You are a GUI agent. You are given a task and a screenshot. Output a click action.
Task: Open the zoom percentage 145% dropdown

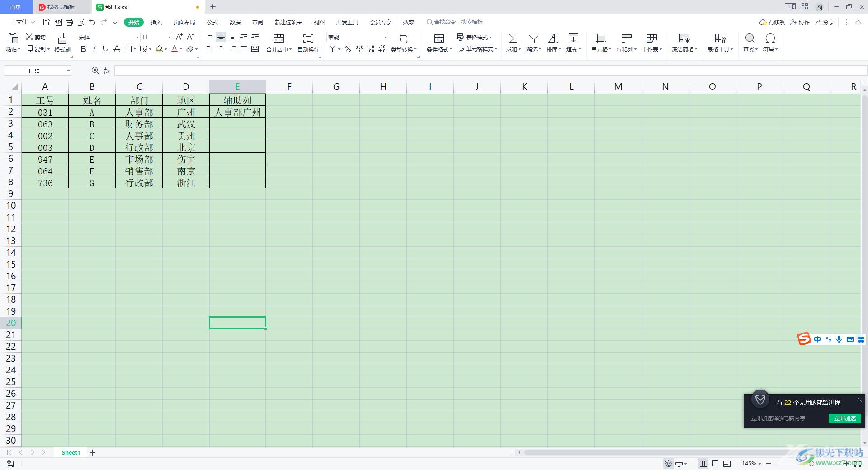[x=759, y=464]
